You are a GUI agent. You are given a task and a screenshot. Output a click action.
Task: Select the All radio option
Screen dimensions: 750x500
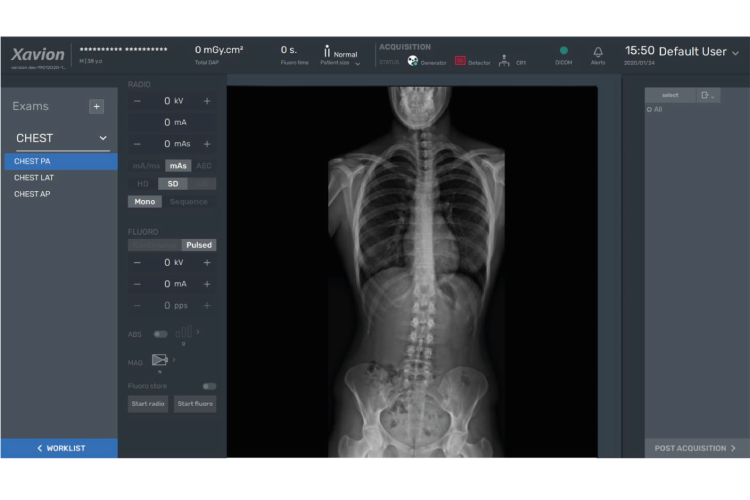tap(654, 110)
